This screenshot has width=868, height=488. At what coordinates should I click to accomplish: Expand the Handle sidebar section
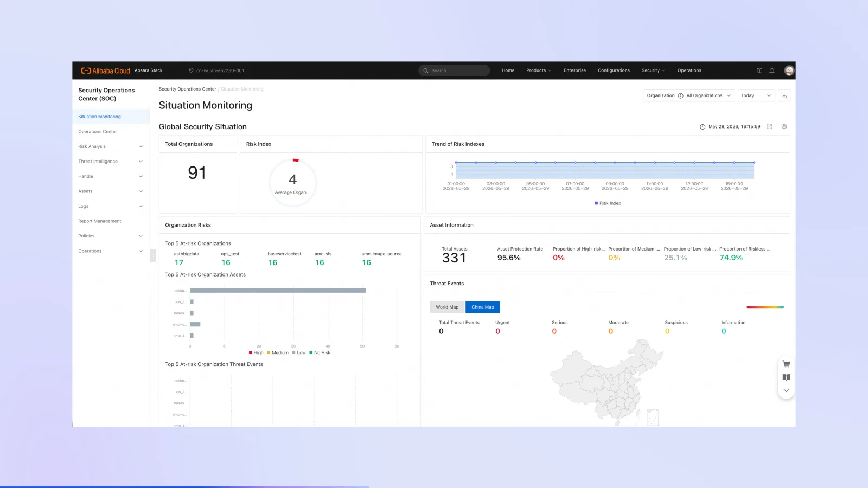coord(111,176)
